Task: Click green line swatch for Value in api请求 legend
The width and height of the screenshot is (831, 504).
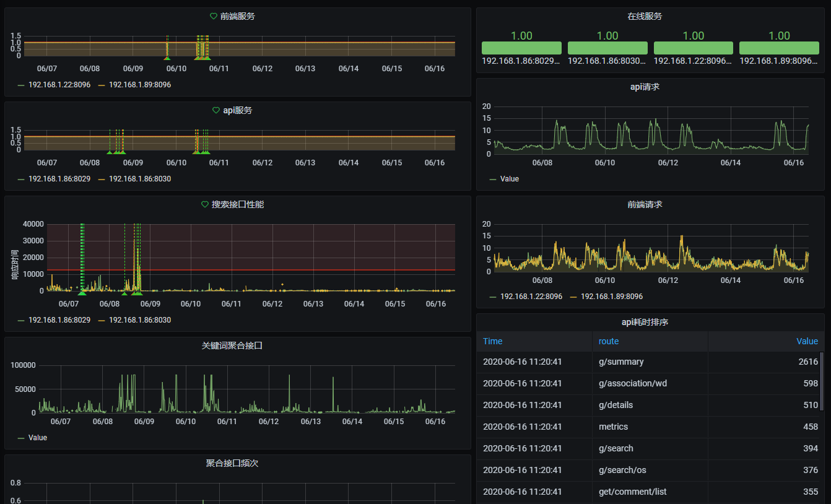Action: pos(493,179)
